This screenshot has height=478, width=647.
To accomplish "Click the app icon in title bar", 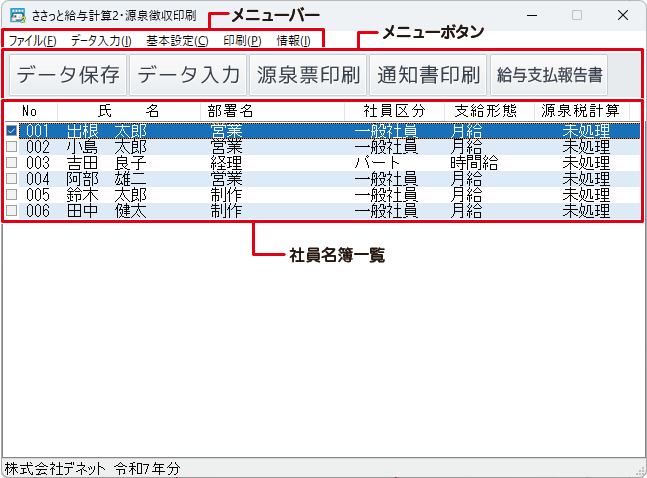I will [x=17, y=16].
